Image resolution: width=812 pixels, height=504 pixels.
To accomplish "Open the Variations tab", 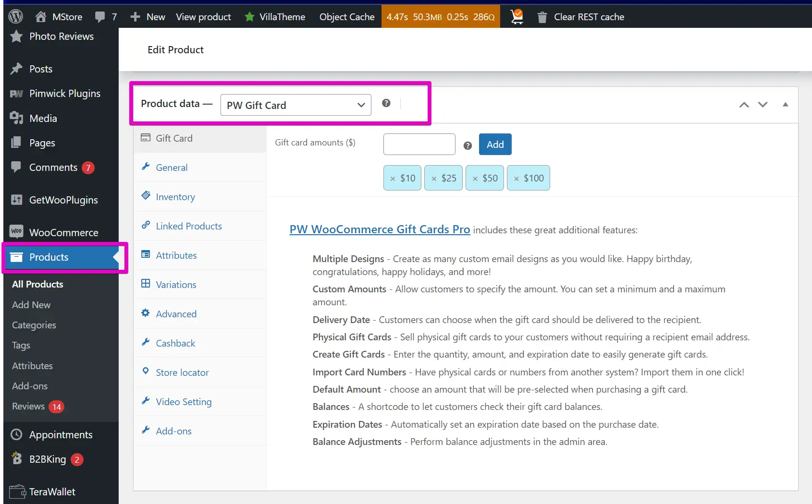I will pos(176,285).
